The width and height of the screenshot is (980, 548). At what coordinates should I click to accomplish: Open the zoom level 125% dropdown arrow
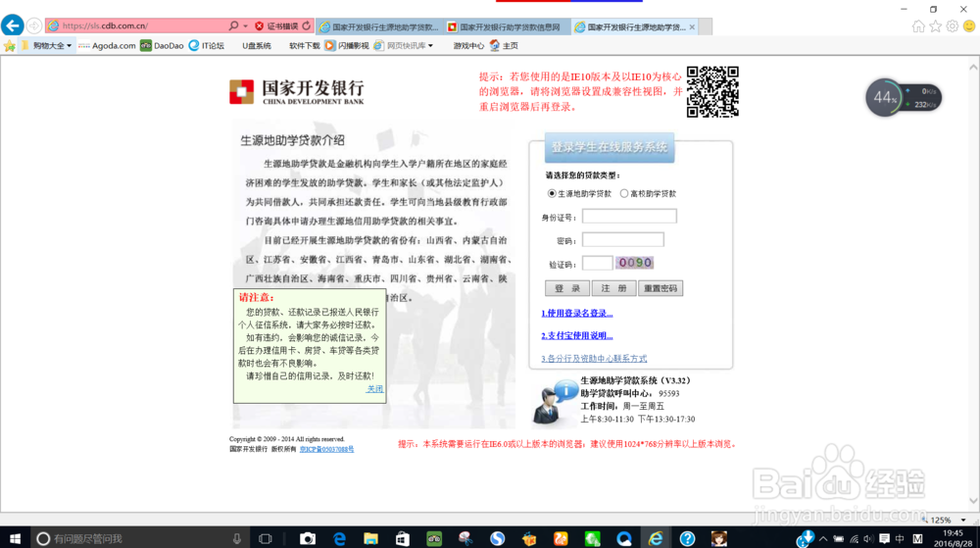tap(963, 520)
